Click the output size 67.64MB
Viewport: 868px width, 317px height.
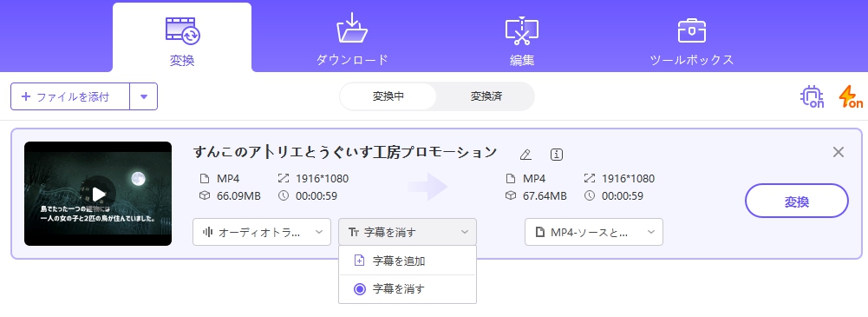click(x=545, y=195)
